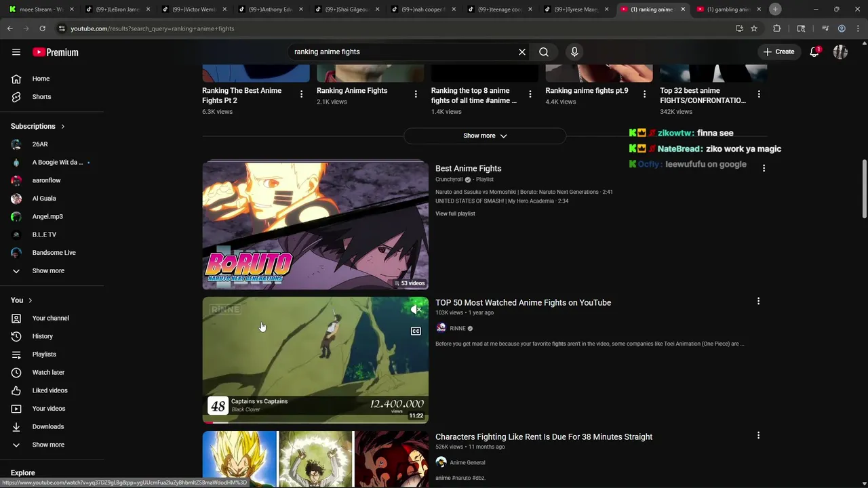868x488 pixels.
Task: Switch to Anthony Edwards browser tab
Action: point(270,9)
